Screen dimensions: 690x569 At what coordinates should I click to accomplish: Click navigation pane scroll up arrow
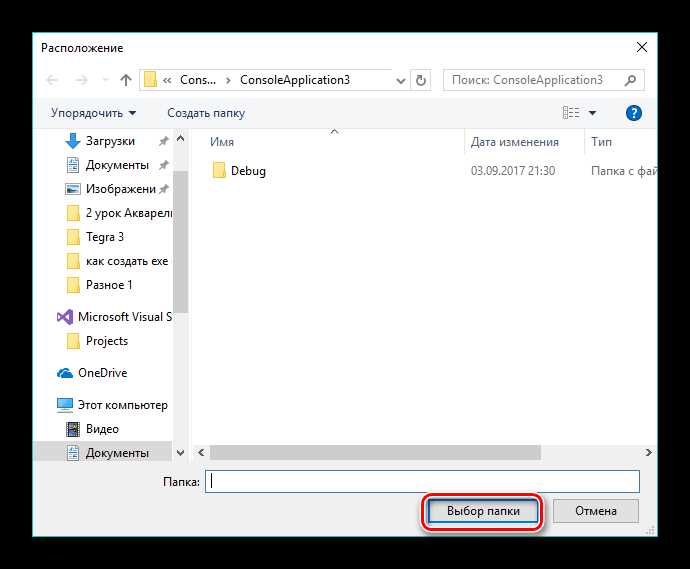(x=180, y=139)
